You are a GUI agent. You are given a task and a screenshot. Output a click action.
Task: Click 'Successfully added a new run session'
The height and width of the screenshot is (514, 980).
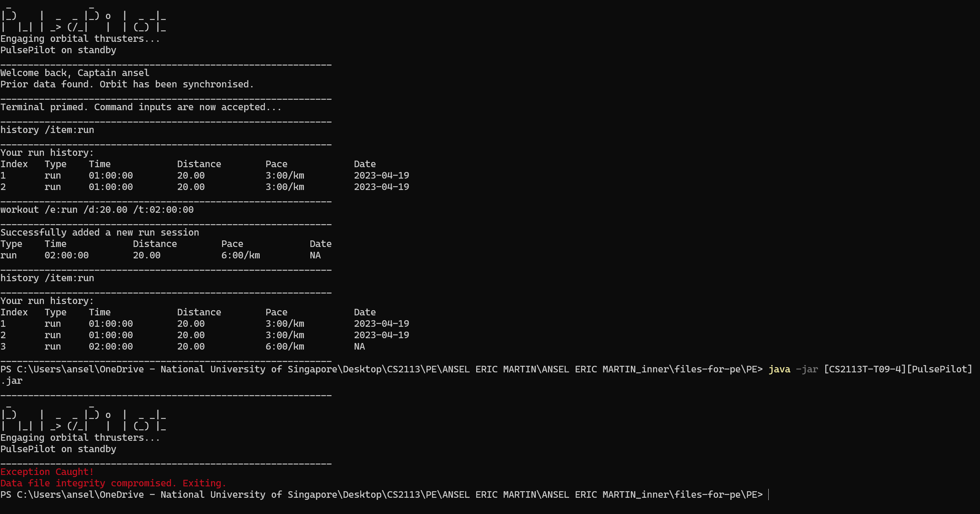99,232
